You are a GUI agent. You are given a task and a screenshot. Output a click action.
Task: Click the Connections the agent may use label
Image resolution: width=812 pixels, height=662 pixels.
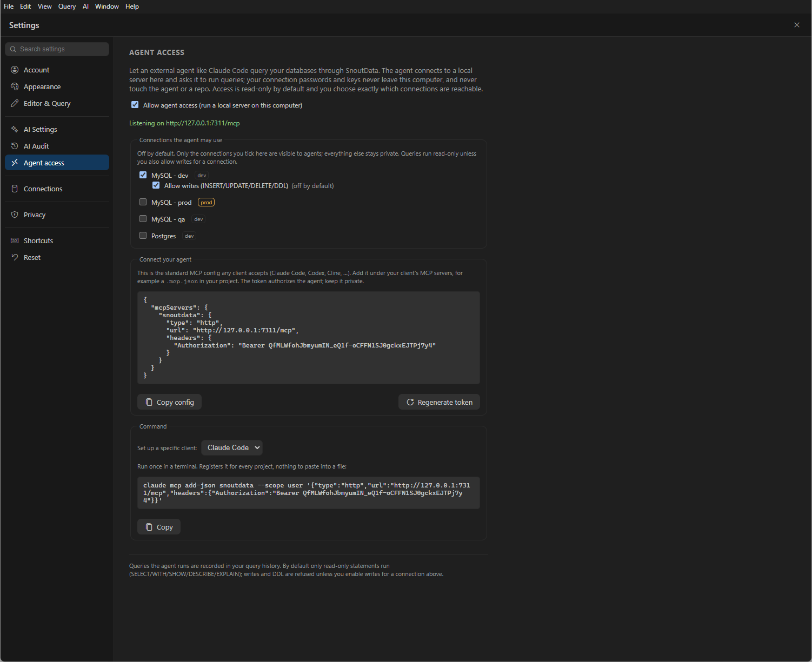coord(181,140)
